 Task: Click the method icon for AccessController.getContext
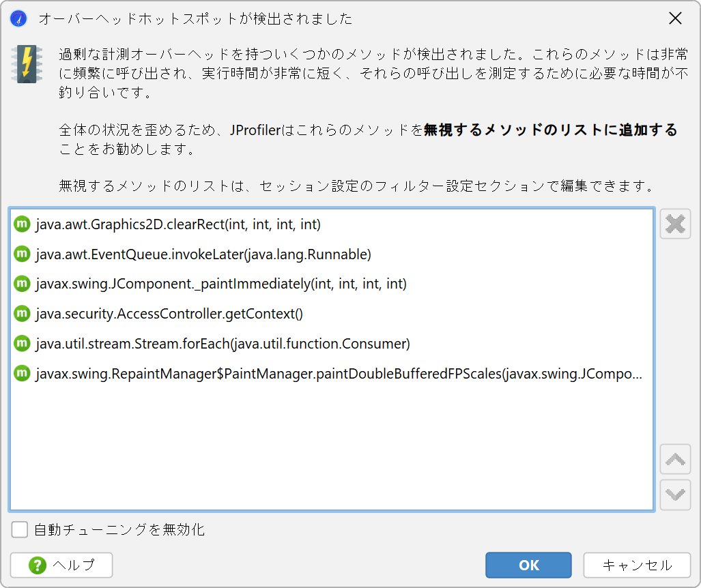coord(22,314)
